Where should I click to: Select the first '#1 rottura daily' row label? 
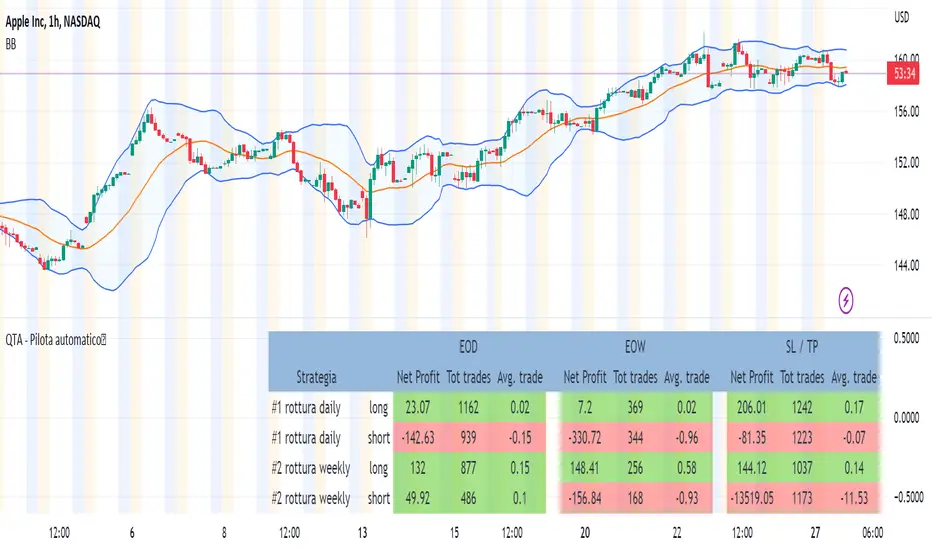pyautogui.click(x=313, y=408)
